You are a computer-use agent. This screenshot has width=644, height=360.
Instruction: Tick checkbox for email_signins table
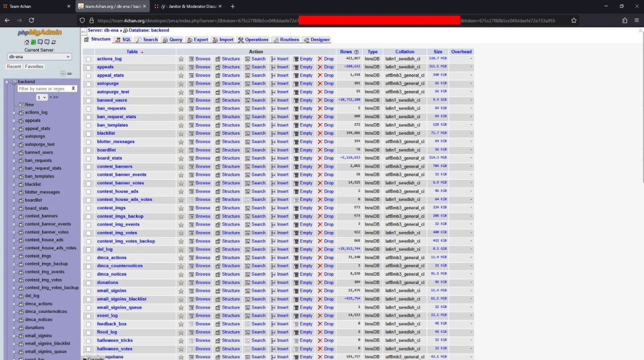[89, 291]
